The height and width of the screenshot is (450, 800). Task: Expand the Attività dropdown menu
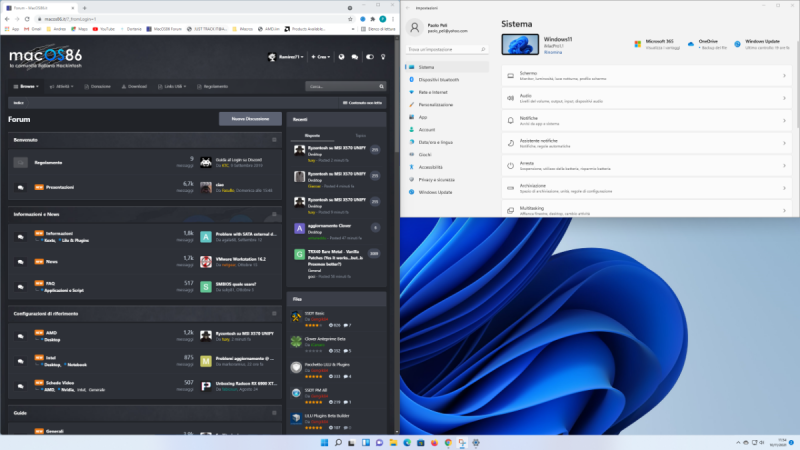[61, 87]
